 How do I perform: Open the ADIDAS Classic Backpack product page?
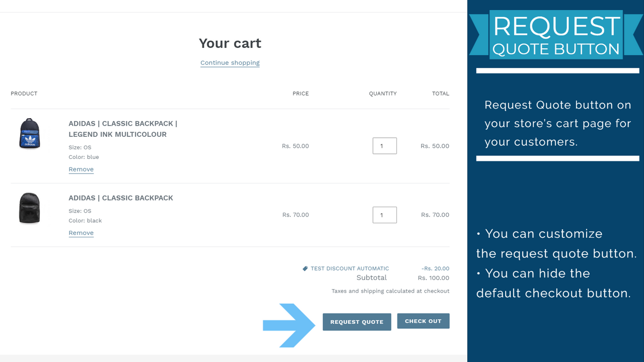121,198
